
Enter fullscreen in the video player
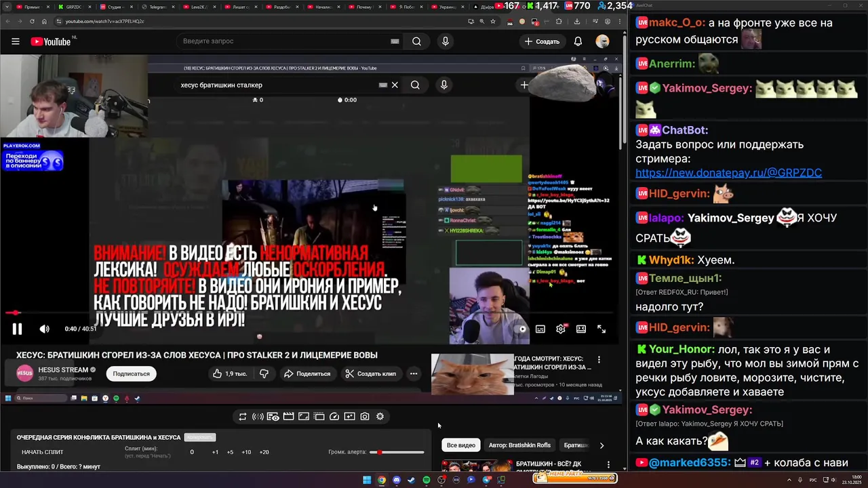[601, 329]
